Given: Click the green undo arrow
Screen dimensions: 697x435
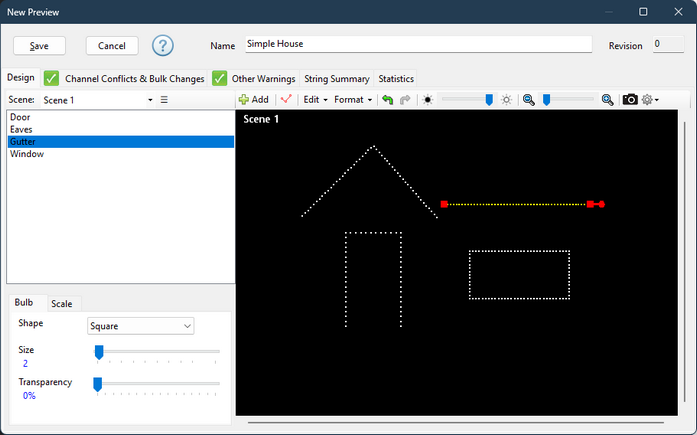Looking at the screenshot, I should tap(388, 100).
